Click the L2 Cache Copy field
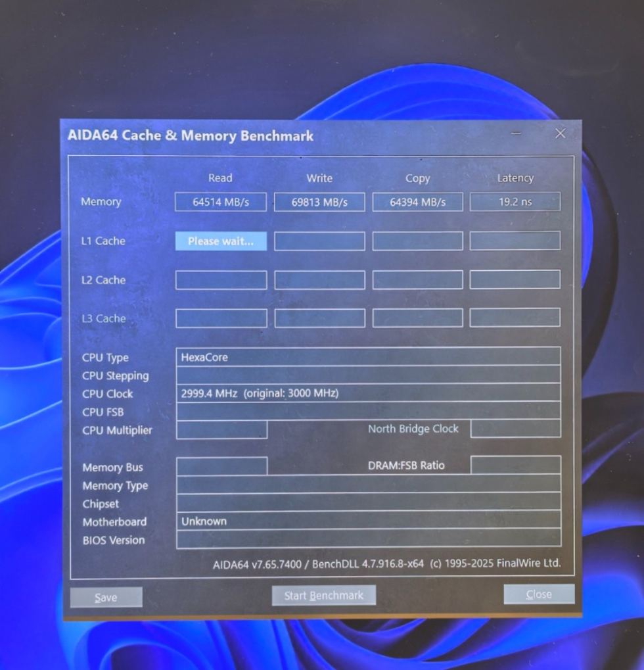644x670 pixels. 418,279
